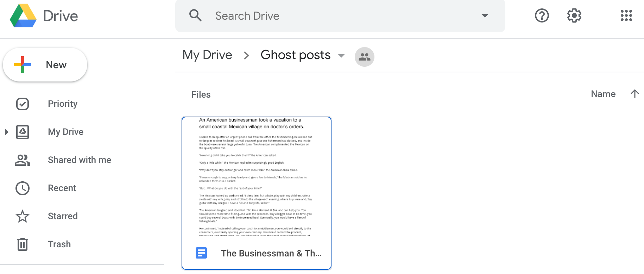This screenshot has height=274, width=644.
Task: Click the Google Drive logo
Action: [23, 16]
